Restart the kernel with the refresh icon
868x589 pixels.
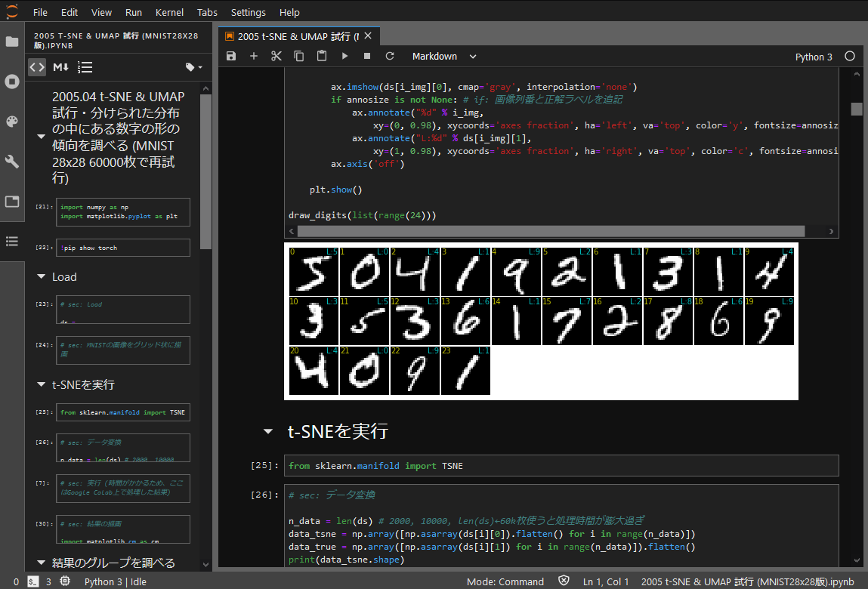390,57
